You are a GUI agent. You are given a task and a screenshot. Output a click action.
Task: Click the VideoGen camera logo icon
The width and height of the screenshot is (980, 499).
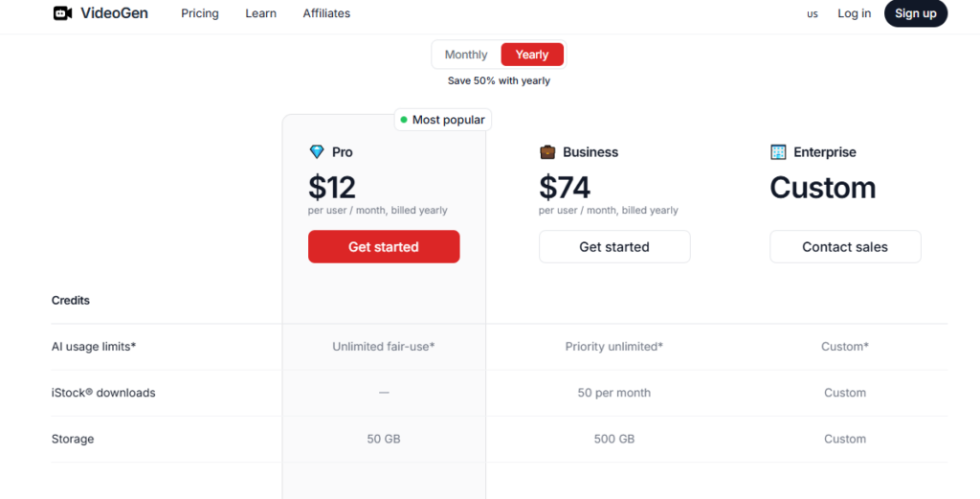(62, 13)
